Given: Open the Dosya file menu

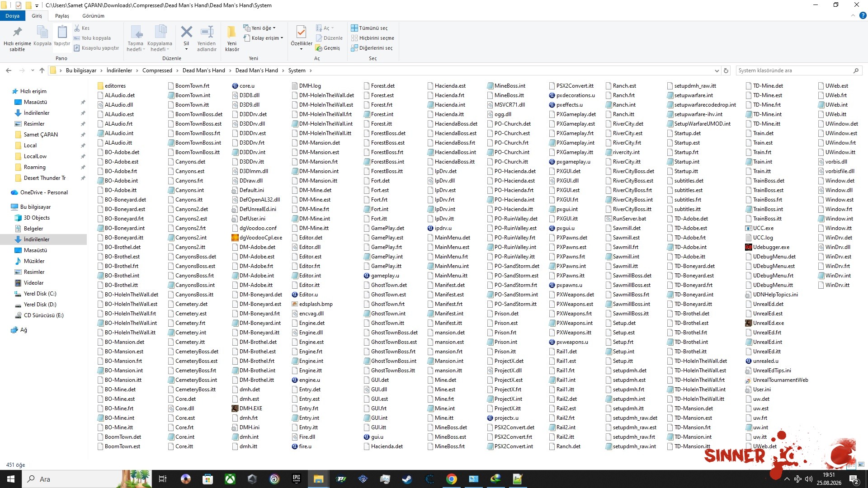Looking at the screenshot, I should [13, 16].
